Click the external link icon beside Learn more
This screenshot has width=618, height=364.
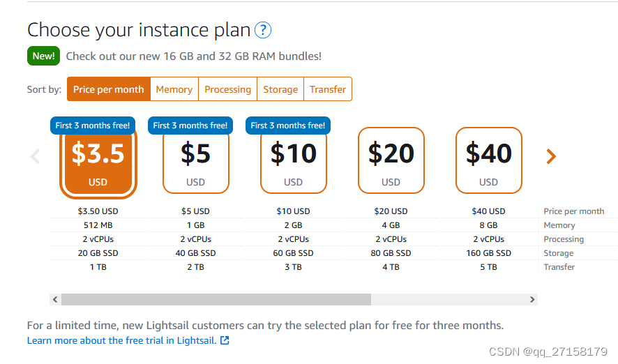(225, 340)
